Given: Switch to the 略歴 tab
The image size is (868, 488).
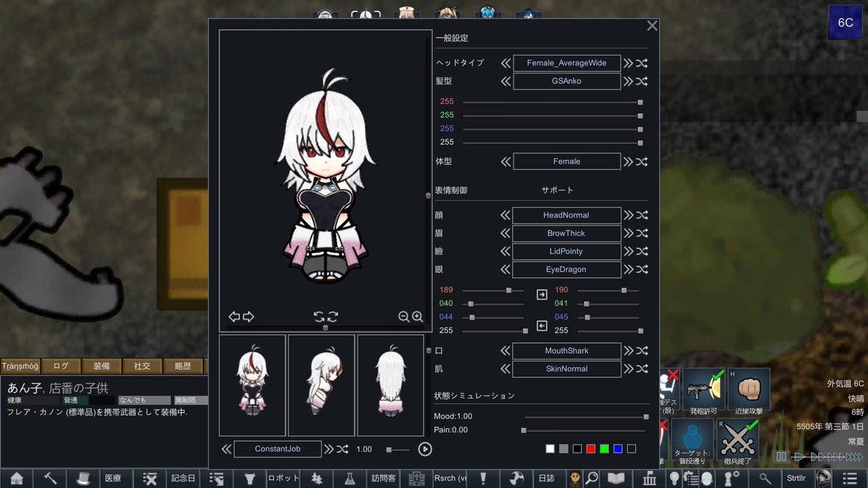Looking at the screenshot, I should coord(183,366).
